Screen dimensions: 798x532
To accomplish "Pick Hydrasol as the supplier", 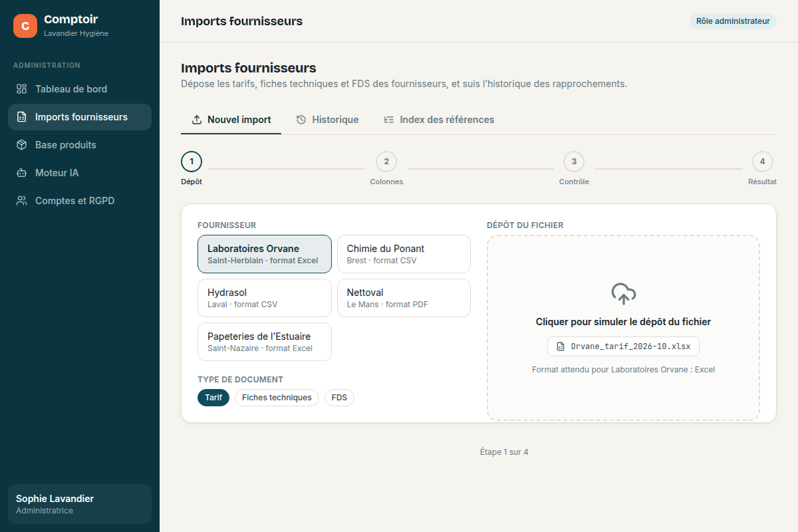I will [x=265, y=298].
